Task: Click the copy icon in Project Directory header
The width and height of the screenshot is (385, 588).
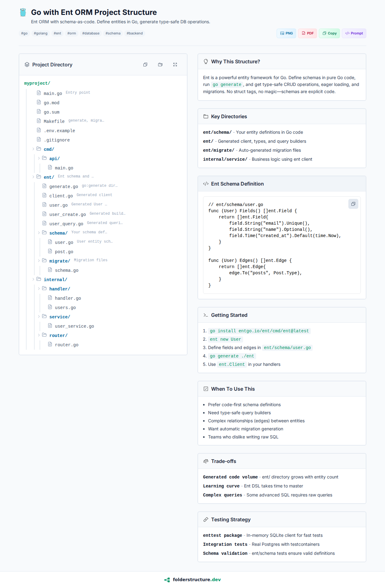Action: tap(145, 65)
